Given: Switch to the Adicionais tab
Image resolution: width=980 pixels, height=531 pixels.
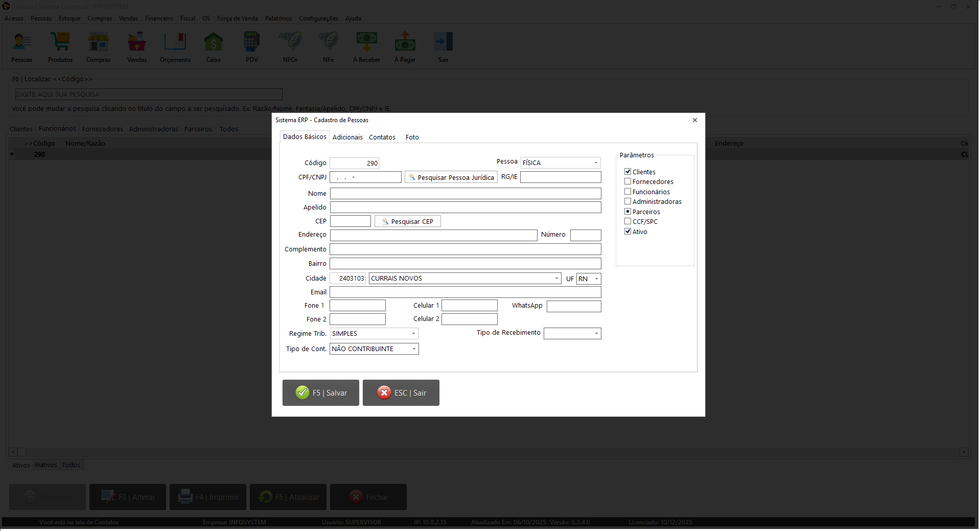Looking at the screenshot, I should [x=347, y=137].
